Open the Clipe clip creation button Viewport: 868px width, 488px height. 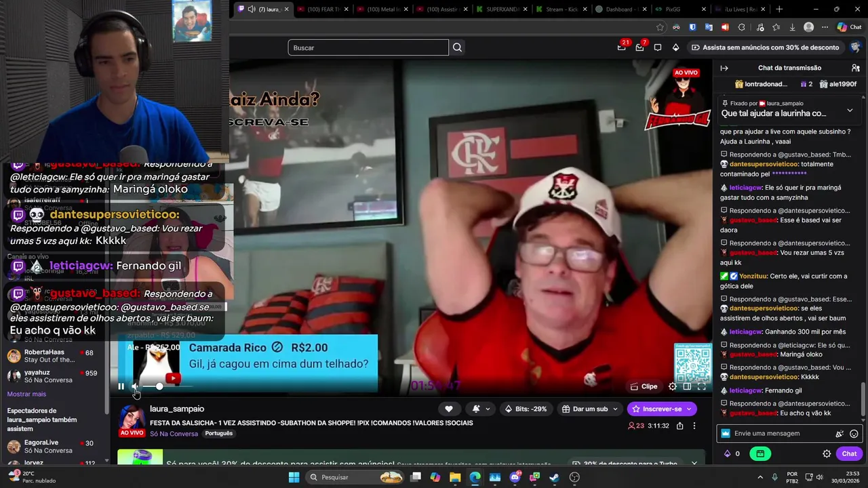pyautogui.click(x=644, y=386)
